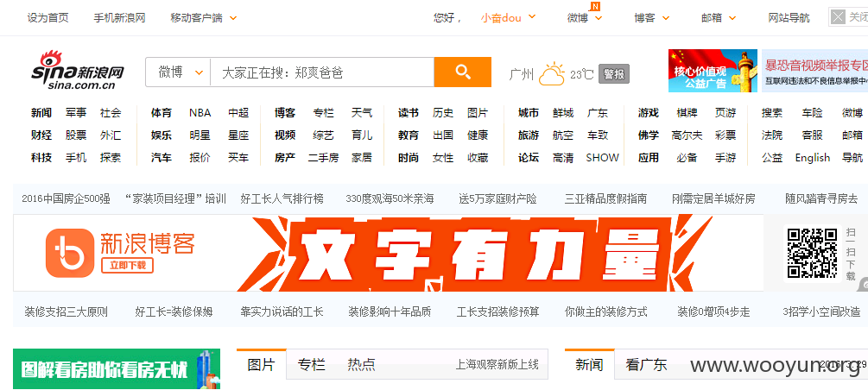The image size is (868, 390).
Task: Switch to the 图片 tab
Action: 262,365
